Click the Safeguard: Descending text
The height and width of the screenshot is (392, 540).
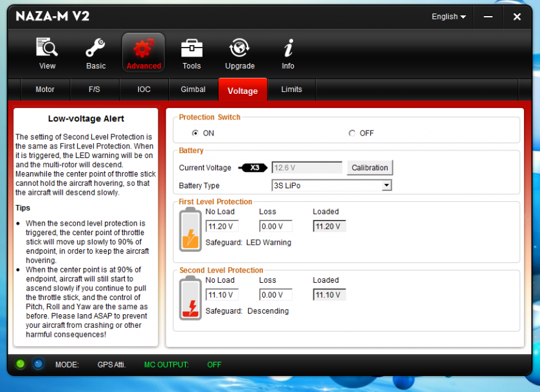click(248, 311)
